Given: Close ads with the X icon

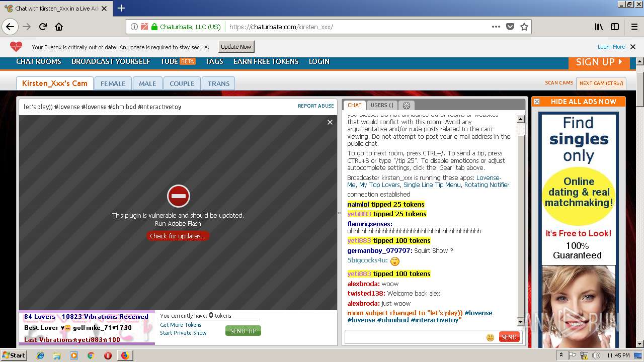Looking at the screenshot, I should [537, 102].
